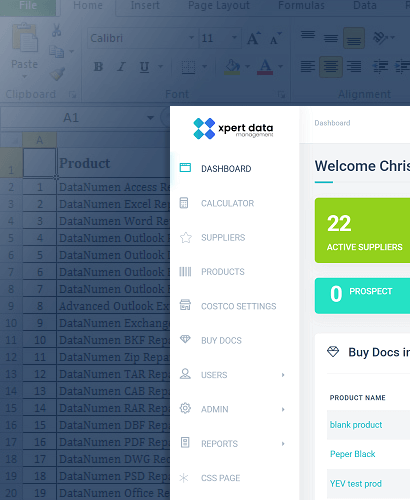Open the Underline style dropdown arrow

click(x=161, y=67)
